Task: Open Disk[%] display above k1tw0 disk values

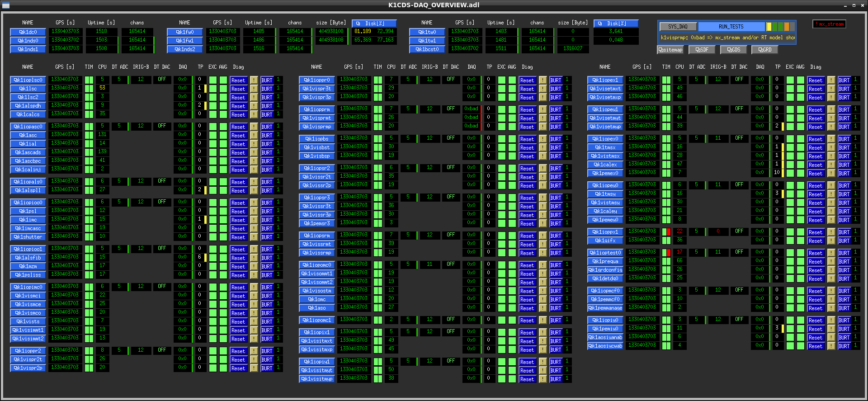Action: 616,24
